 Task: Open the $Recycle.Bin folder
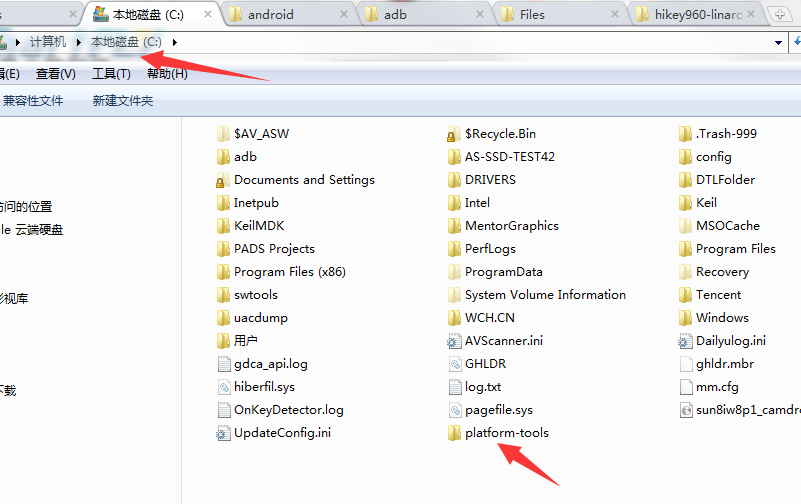(500, 134)
